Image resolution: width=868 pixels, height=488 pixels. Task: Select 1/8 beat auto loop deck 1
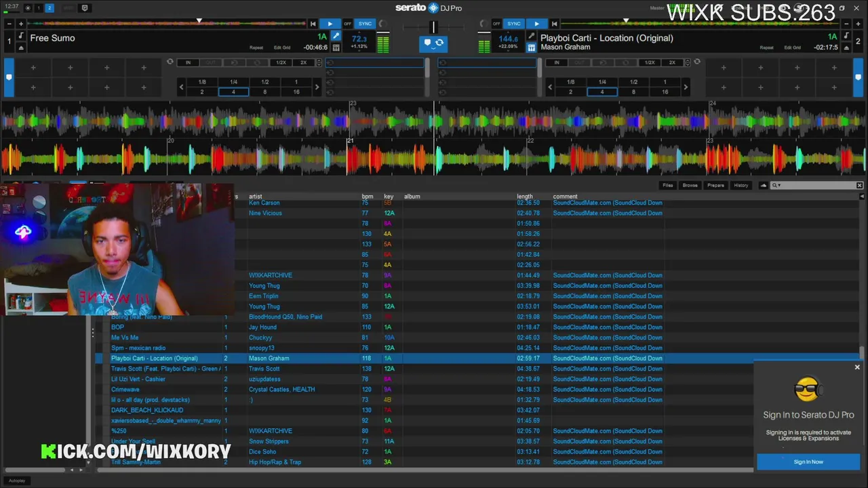(202, 82)
